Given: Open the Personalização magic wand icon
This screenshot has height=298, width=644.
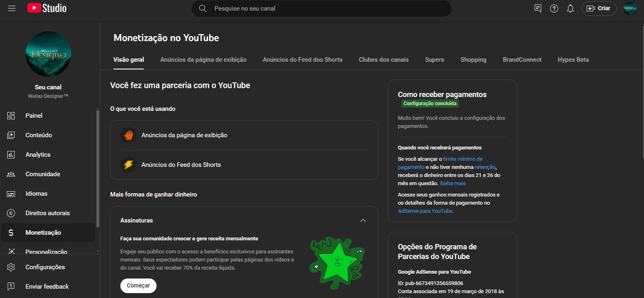Looking at the screenshot, I should coord(11,251).
